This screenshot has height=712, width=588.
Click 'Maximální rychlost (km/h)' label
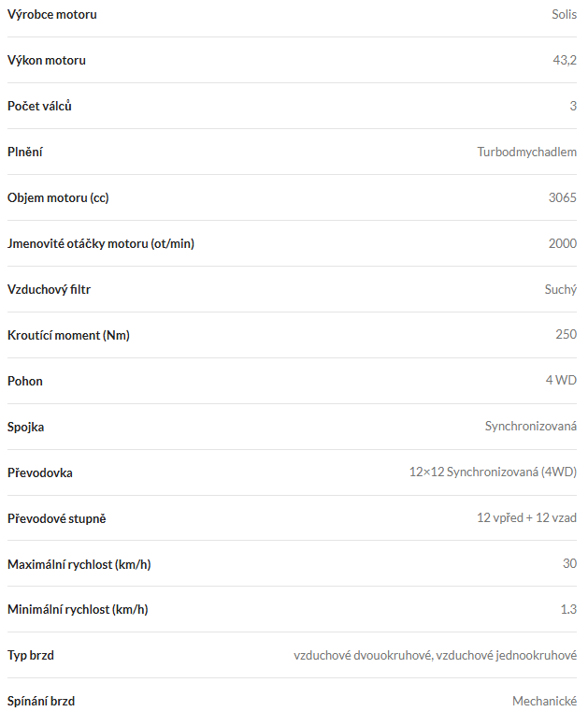coord(79,564)
